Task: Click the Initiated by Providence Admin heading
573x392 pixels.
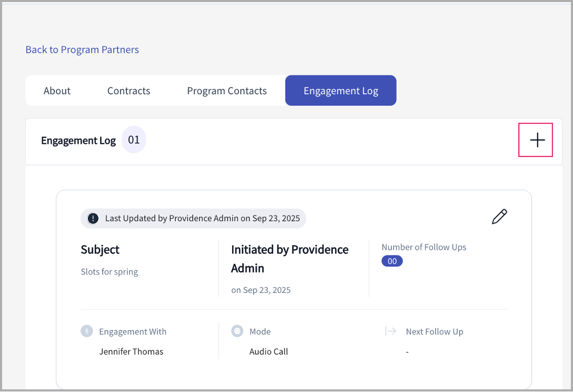Action: point(290,258)
